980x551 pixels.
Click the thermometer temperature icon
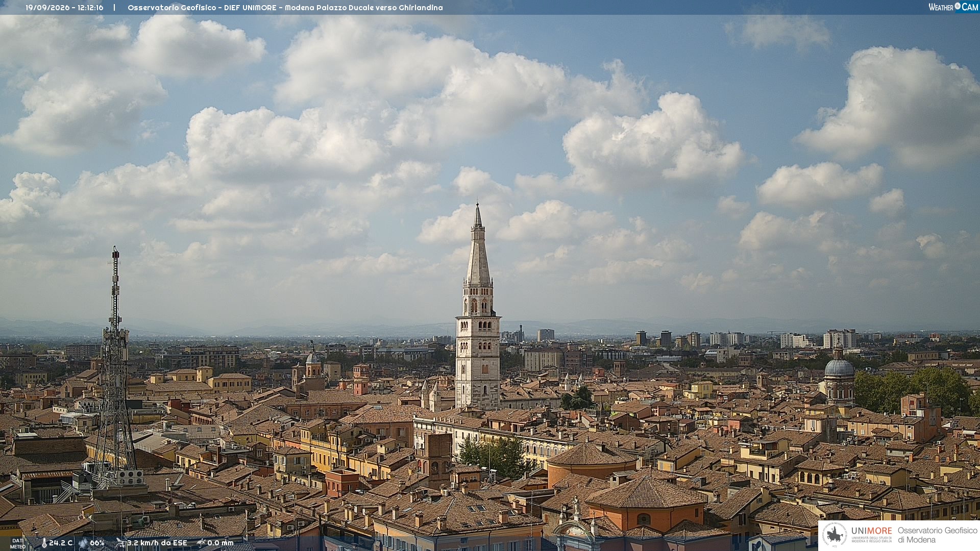click(44, 543)
